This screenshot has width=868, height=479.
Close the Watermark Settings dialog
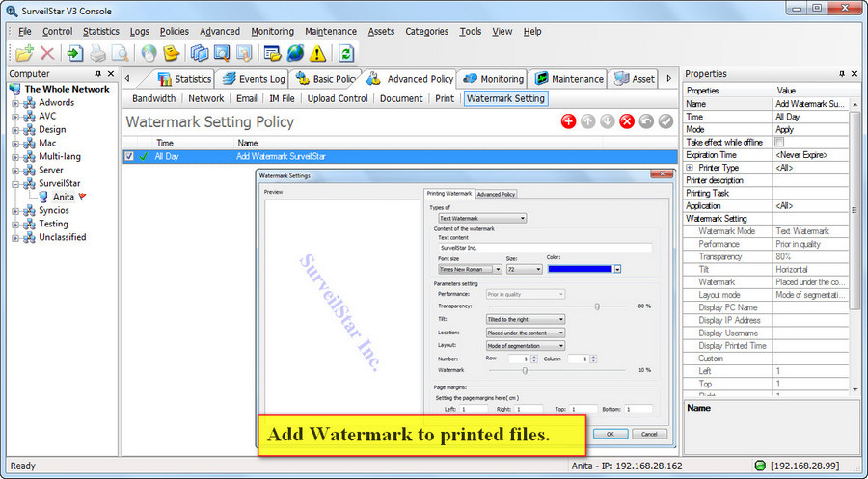tap(662, 174)
